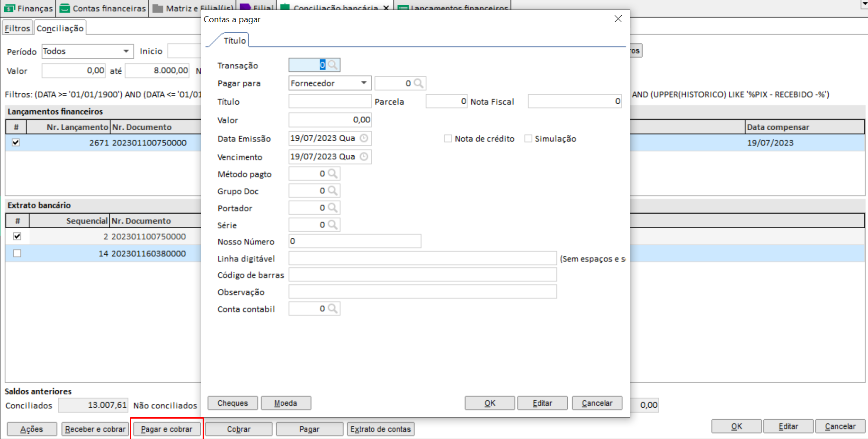Open the Ações button menu
The height and width of the screenshot is (439, 868).
[x=32, y=429]
